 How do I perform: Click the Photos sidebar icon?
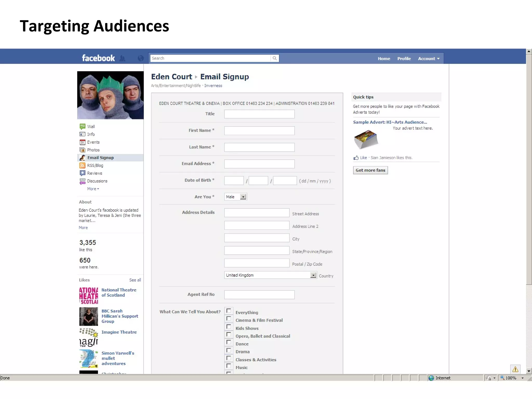coord(82,150)
